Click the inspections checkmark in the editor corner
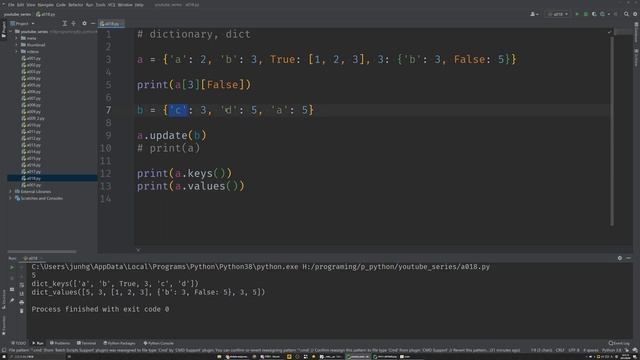This screenshot has width=640, height=360. pos(610,32)
